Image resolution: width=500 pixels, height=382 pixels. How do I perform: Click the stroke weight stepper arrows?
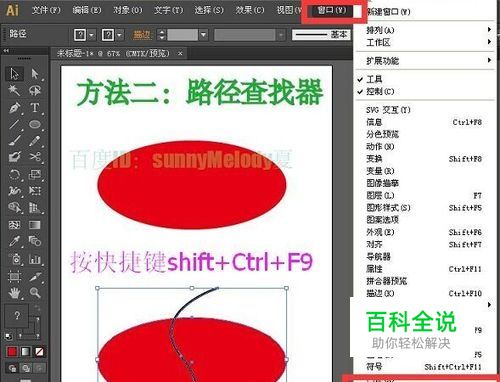point(162,35)
